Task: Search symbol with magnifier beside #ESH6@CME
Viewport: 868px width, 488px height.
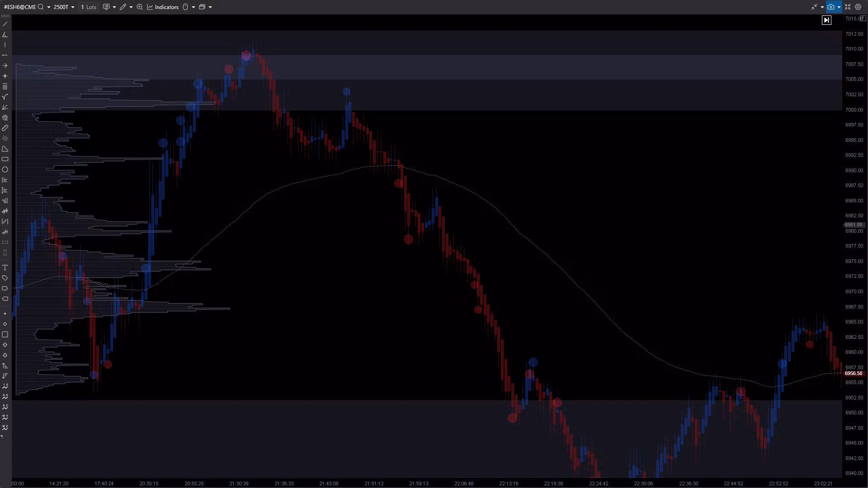Action: [x=41, y=7]
